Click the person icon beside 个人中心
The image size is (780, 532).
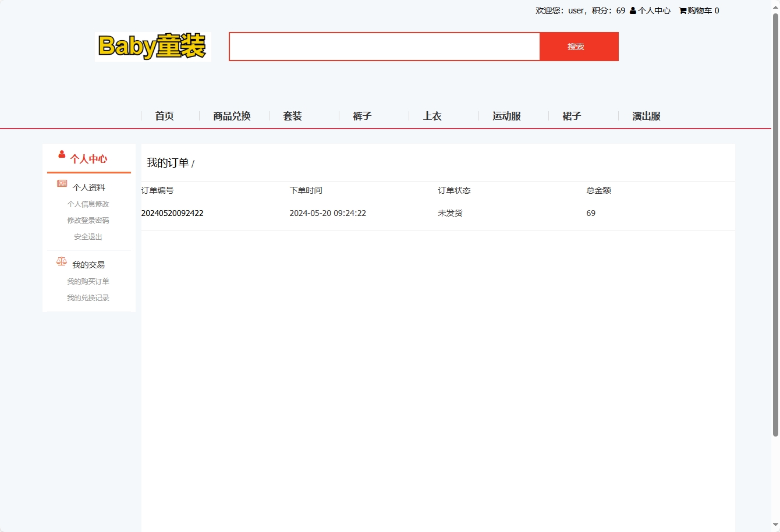[x=632, y=10]
